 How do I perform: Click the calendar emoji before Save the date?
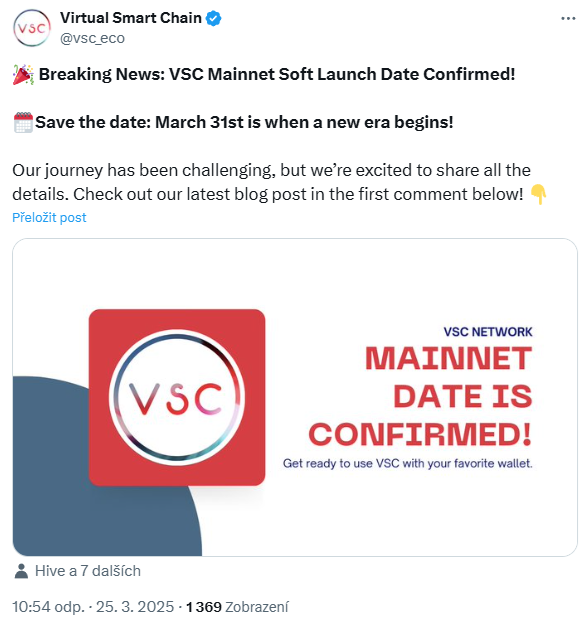23,122
